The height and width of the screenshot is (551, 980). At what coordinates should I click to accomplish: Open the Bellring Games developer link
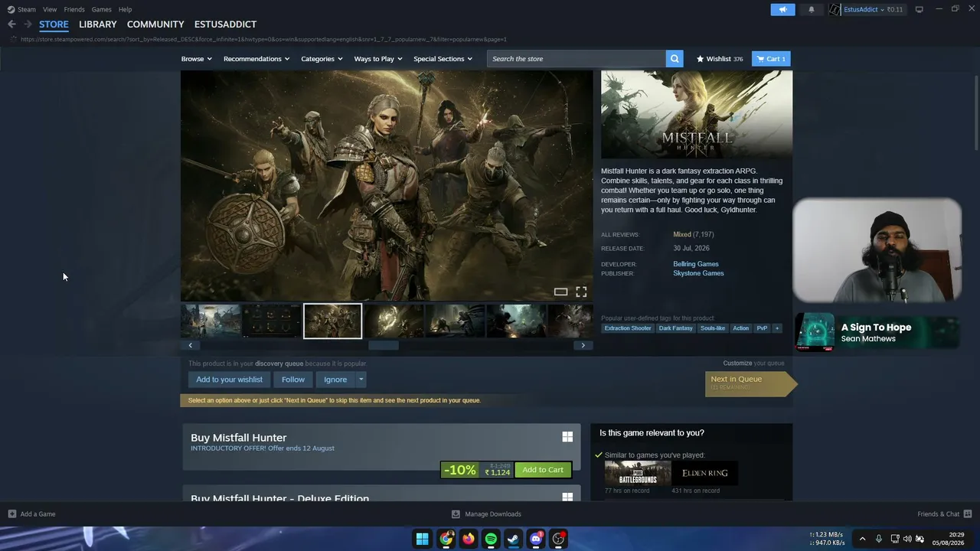pyautogui.click(x=696, y=264)
